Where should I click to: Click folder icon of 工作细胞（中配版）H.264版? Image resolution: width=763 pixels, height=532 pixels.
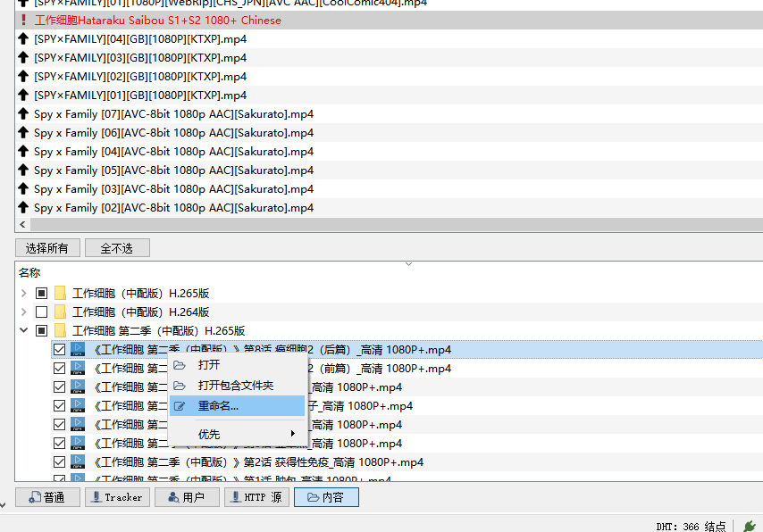[x=61, y=312]
